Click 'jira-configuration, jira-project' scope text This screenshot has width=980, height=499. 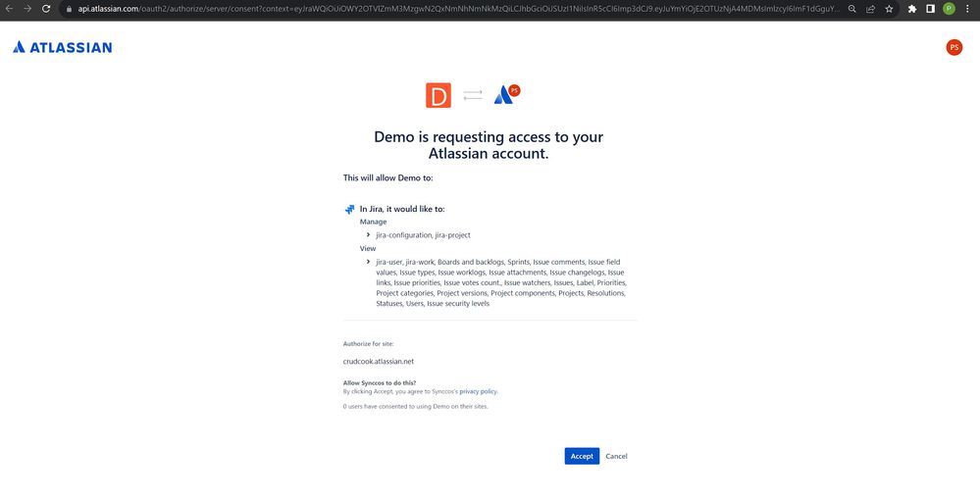[423, 235]
